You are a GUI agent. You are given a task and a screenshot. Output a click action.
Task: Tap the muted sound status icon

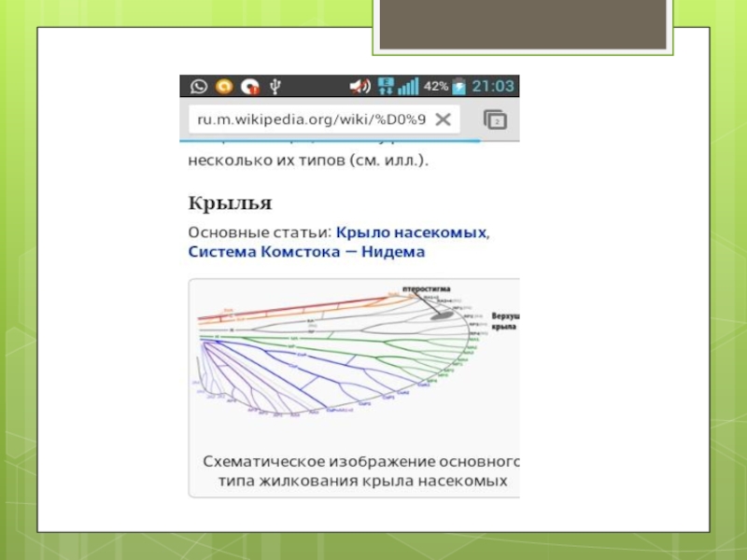pos(359,86)
